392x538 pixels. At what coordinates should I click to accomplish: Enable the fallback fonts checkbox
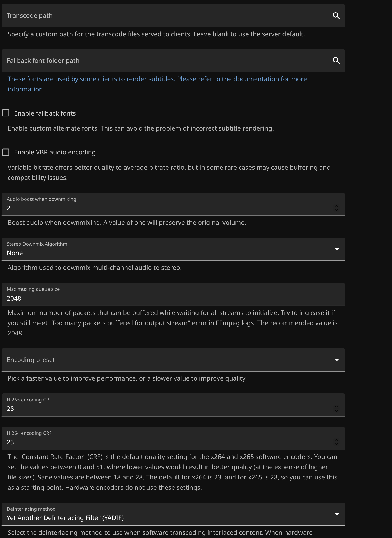coord(6,113)
